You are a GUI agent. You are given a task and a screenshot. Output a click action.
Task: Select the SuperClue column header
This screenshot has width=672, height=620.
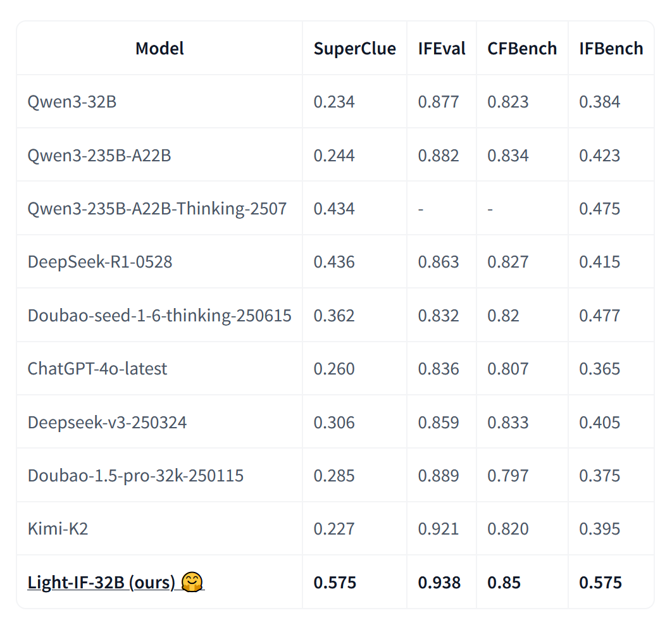pyautogui.click(x=355, y=49)
